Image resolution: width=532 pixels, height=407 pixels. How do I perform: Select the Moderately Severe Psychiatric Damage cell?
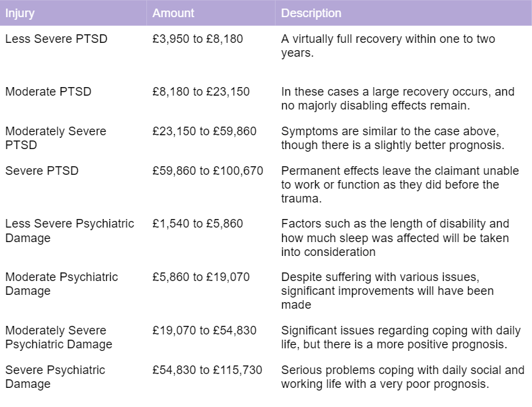click(59, 337)
